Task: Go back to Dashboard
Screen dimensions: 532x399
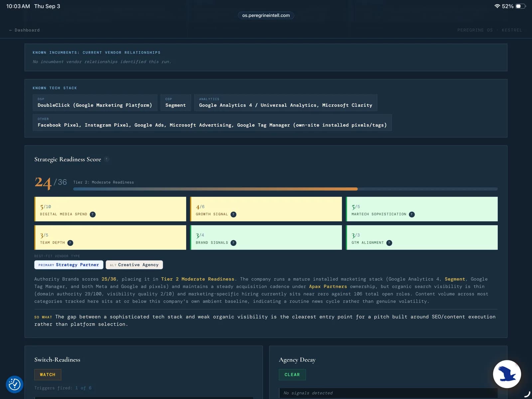Action: 24,30
